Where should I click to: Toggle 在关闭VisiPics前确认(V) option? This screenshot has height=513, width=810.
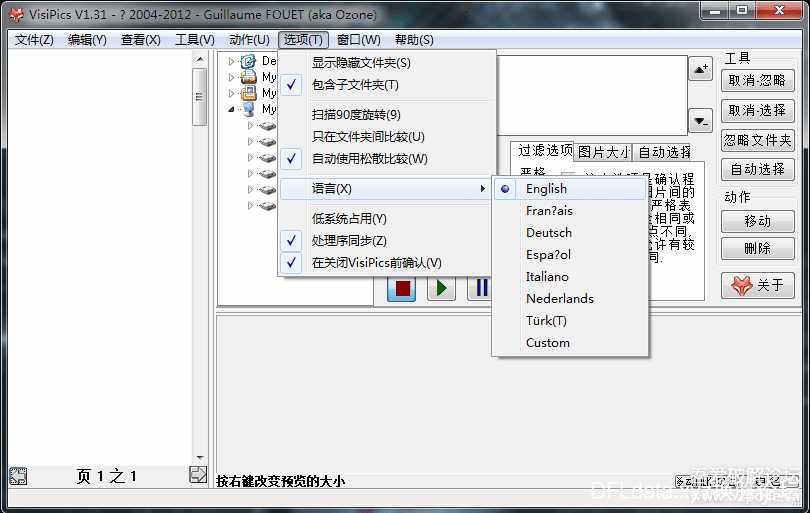tap(385, 262)
